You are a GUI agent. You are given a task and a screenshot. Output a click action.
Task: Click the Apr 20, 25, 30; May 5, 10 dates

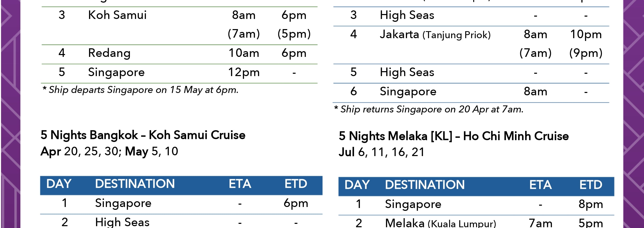(109, 151)
